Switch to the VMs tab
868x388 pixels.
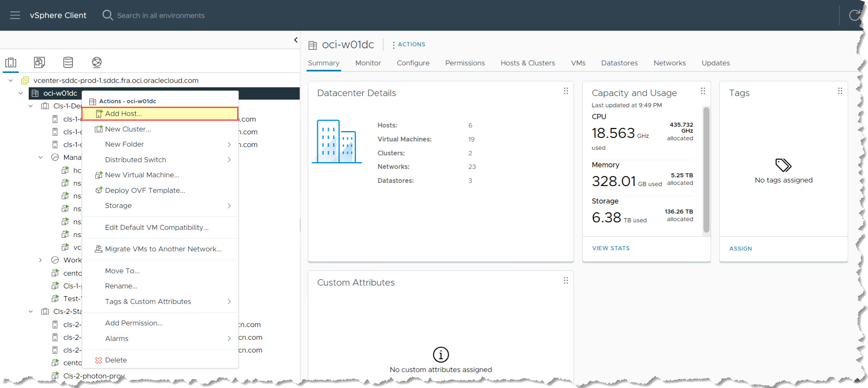pyautogui.click(x=578, y=63)
